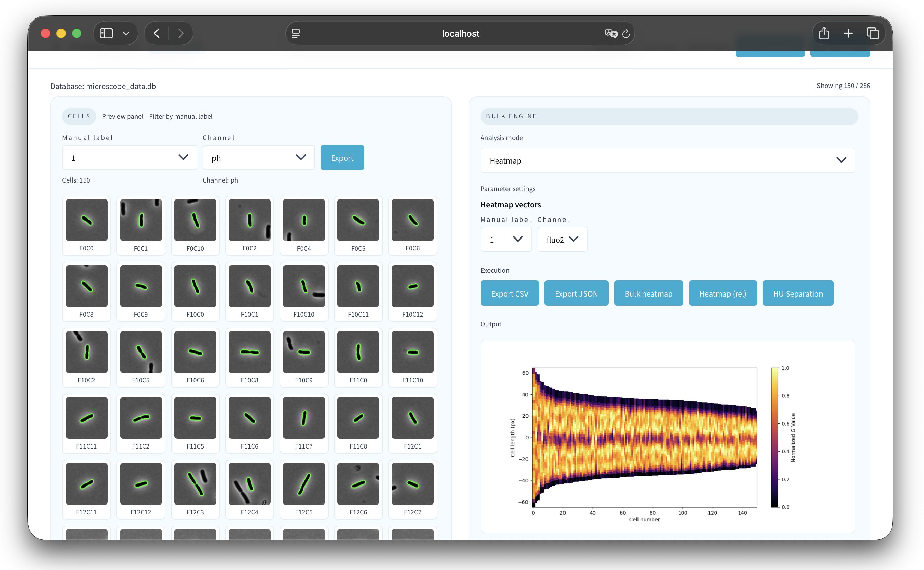
Task: Select cell thumbnail F12C7
Action: [412, 490]
